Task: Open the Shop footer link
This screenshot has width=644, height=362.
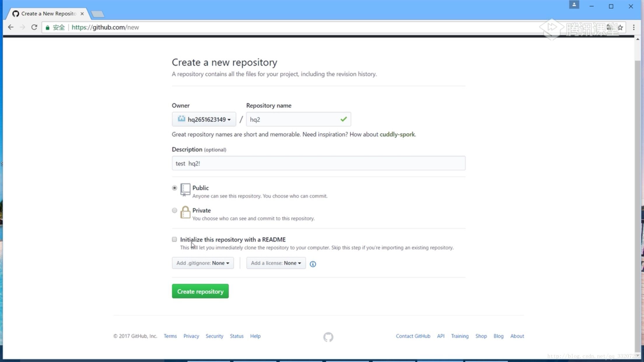Action: [x=481, y=336]
